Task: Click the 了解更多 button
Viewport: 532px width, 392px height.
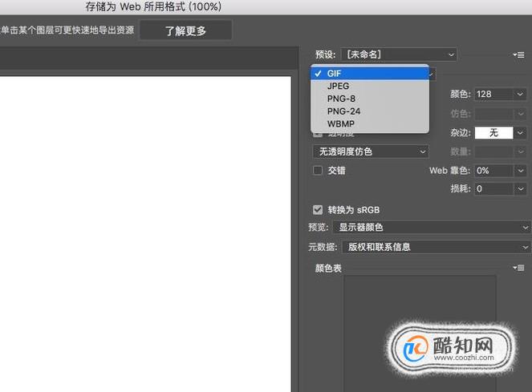Action: click(x=185, y=30)
